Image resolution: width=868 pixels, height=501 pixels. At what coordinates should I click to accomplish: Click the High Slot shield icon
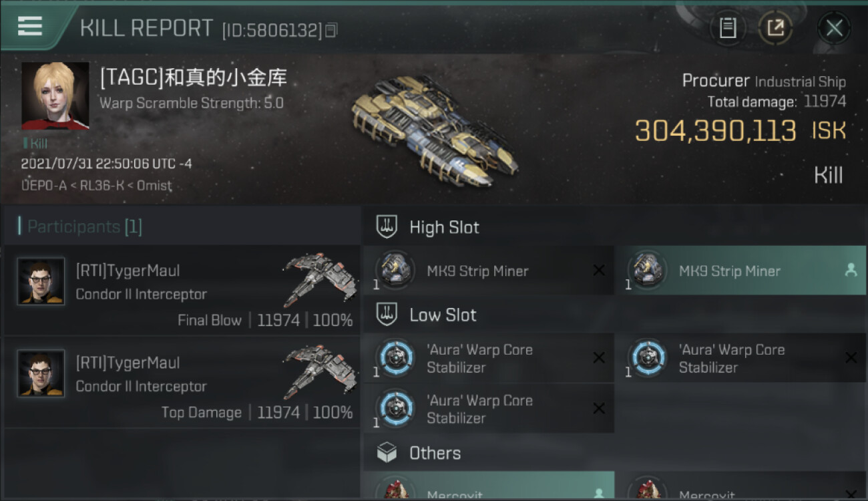[387, 227]
